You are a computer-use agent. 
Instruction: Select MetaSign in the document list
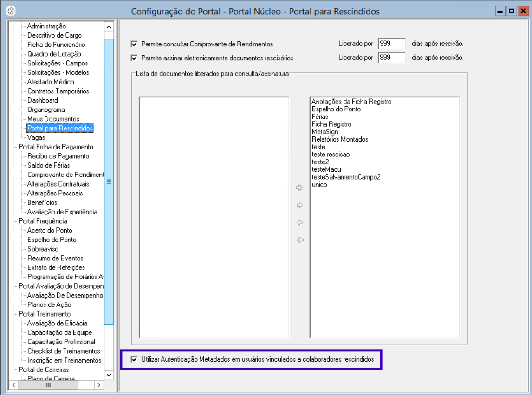324,132
